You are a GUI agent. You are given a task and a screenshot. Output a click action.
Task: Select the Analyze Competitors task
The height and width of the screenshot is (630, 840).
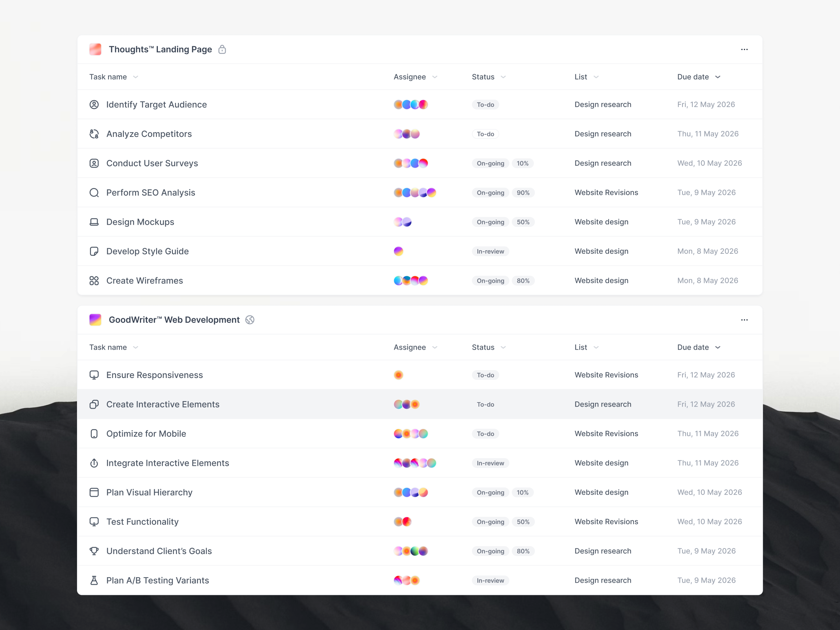click(x=149, y=134)
